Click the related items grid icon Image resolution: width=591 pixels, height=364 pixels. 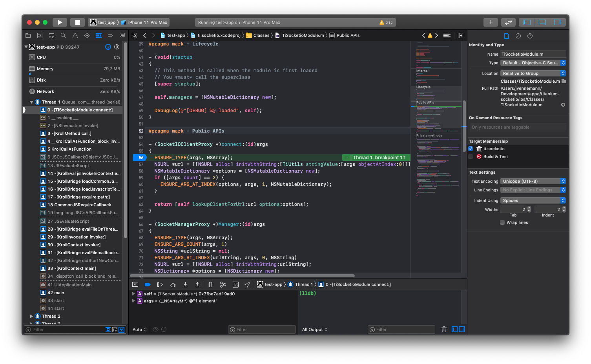(x=134, y=35)
